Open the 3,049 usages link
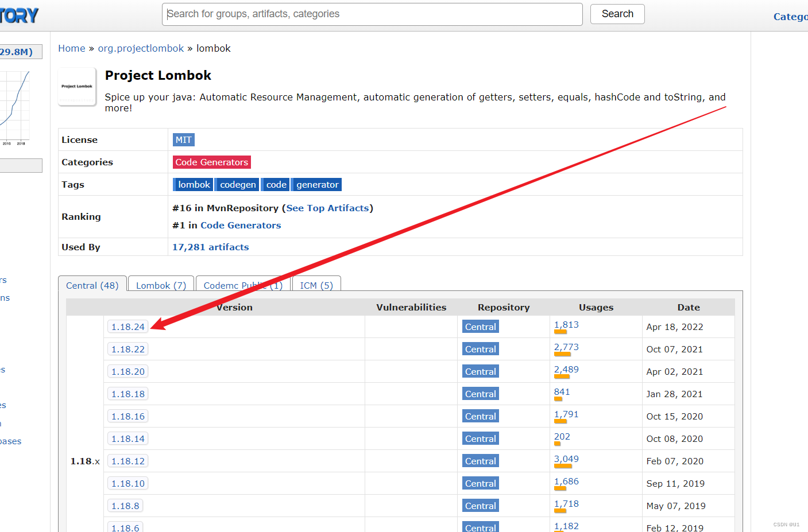The width and height of the screenshot is (808, 532). 566,459
